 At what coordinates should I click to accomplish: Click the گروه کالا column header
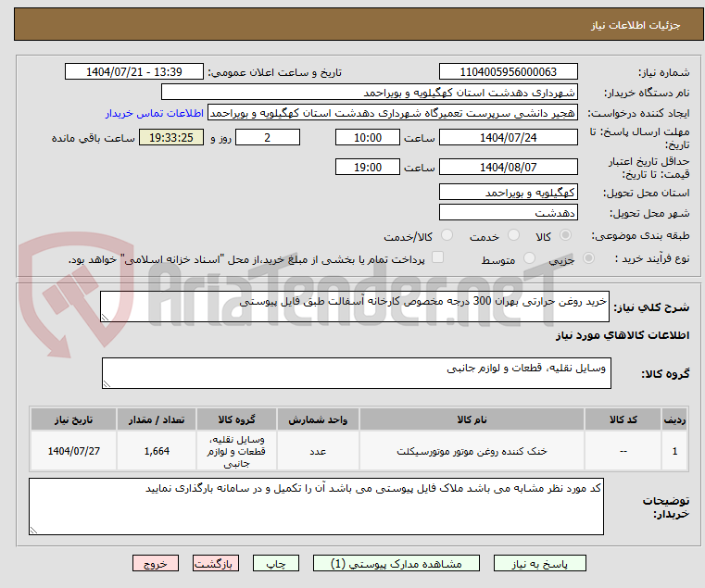236,419
